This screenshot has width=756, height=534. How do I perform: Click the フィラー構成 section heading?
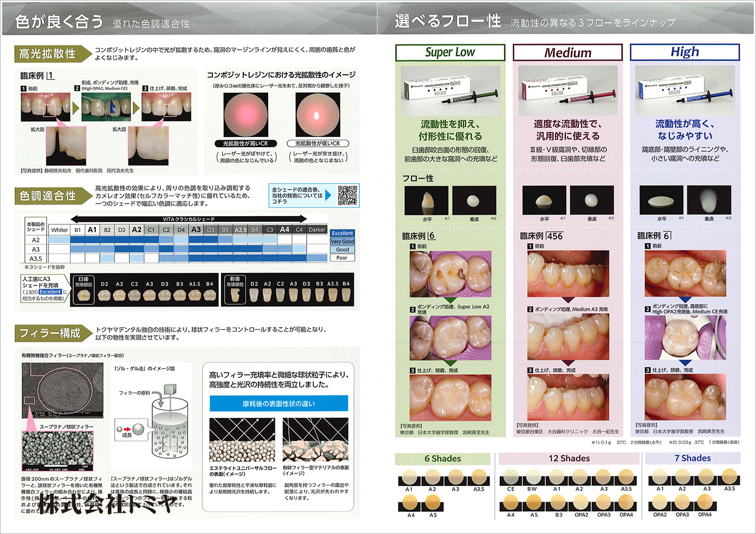coord(49,333)
